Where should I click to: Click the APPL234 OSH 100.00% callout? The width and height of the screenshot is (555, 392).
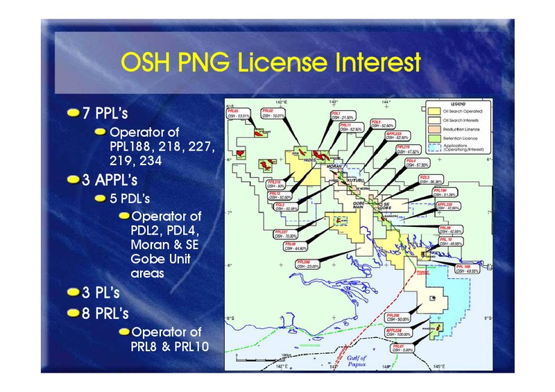(x=398, y=332)
